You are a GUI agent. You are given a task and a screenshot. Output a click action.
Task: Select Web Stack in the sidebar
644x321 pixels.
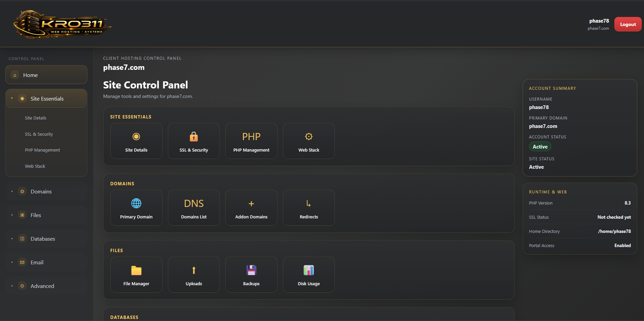click(35, 166)
